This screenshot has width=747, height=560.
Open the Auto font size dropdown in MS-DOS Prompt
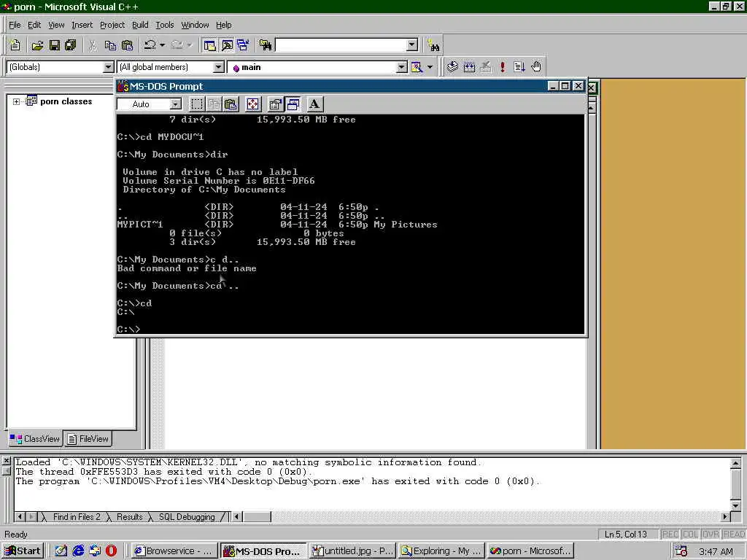(x=176, y=104)
